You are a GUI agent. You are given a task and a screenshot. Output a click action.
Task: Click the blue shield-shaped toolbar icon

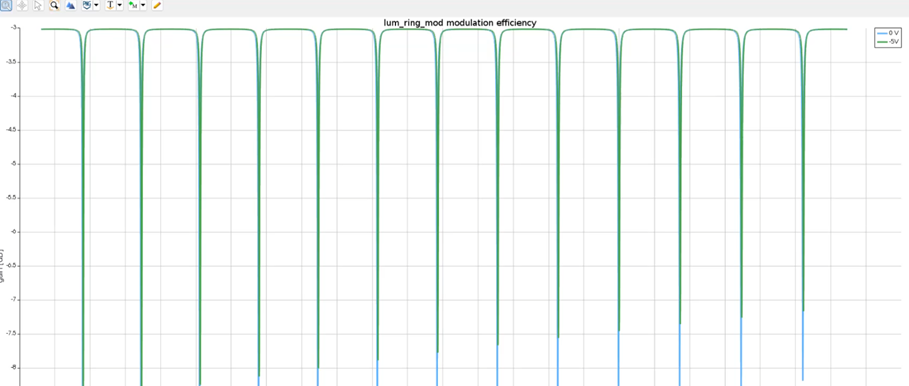coord(87,5)
